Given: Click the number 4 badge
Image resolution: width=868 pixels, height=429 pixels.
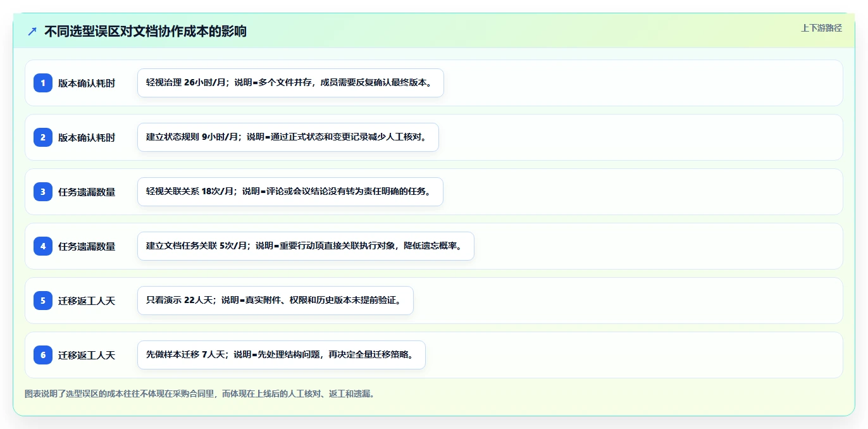Looking at the screenshot, I should [x=43, y=246].
